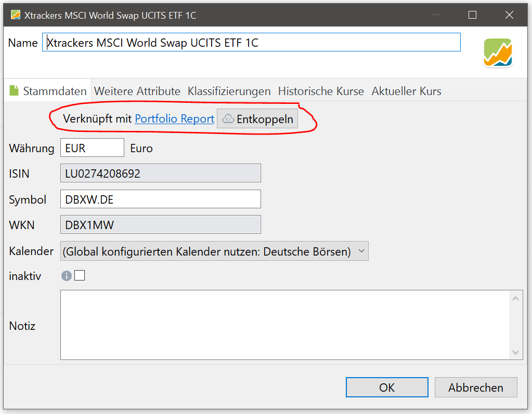The width and height of the screenshot is (532, 414).
Task: Confirm with the OK button
Action: tap(387, 387)
